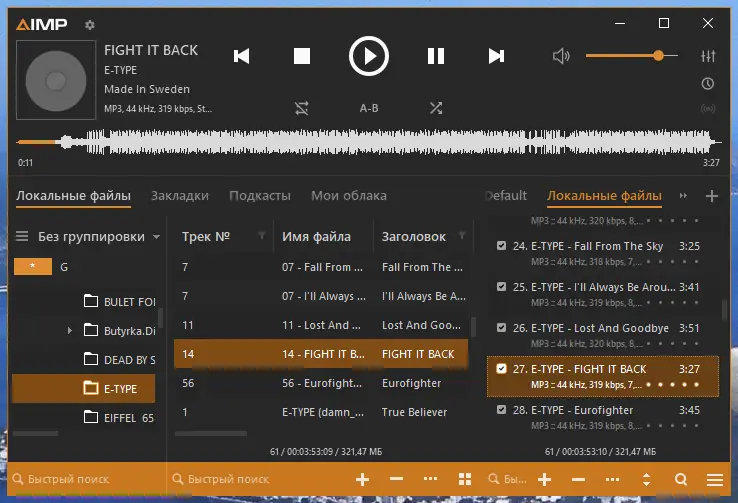Open the Подкасты tab

tap(260, 196)
